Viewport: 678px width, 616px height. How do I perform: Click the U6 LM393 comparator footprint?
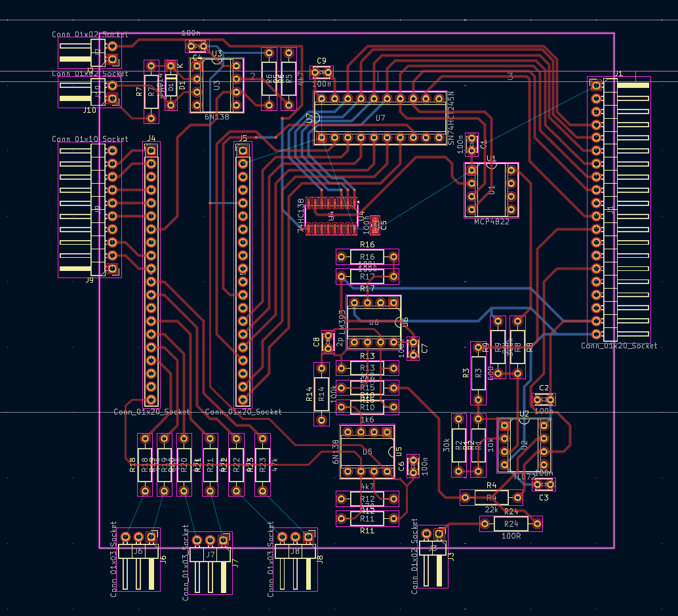374,322
